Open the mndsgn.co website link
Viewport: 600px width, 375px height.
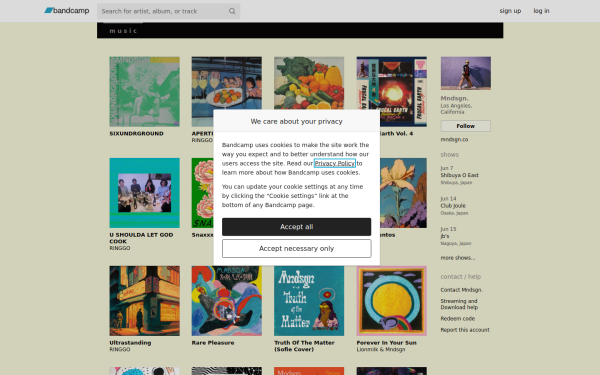[454, 140]
